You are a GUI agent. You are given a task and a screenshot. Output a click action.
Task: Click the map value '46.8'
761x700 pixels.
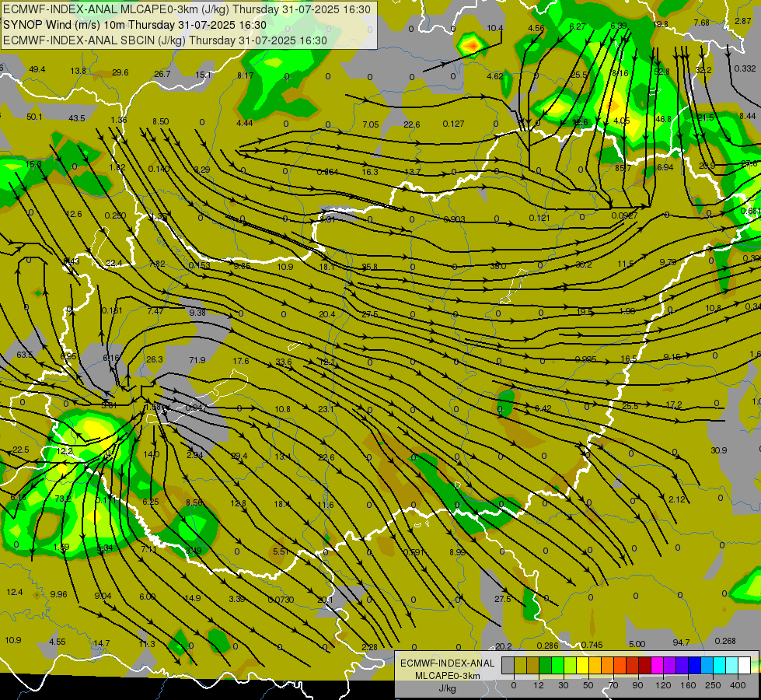tap(663, 119)
